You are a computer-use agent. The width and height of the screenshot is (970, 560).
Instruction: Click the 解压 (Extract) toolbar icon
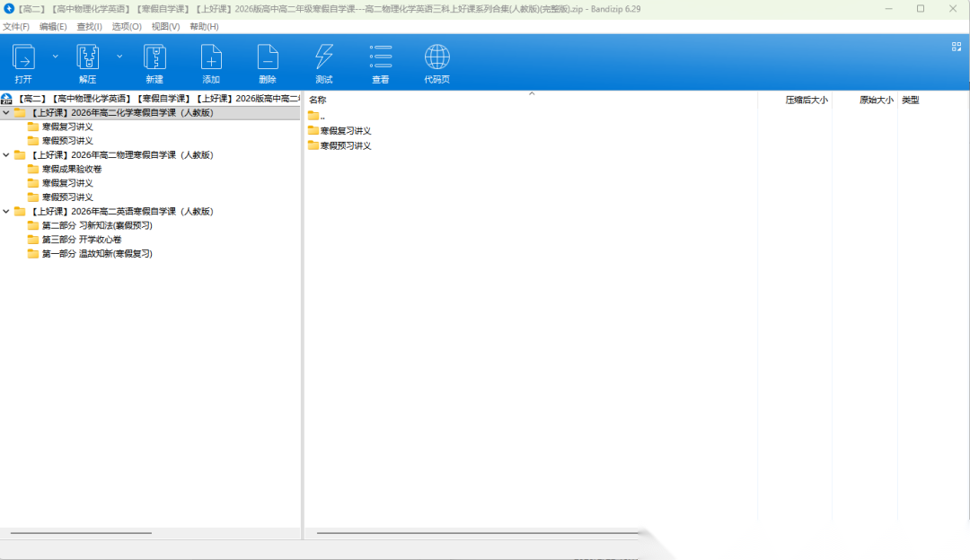[87, 57]
